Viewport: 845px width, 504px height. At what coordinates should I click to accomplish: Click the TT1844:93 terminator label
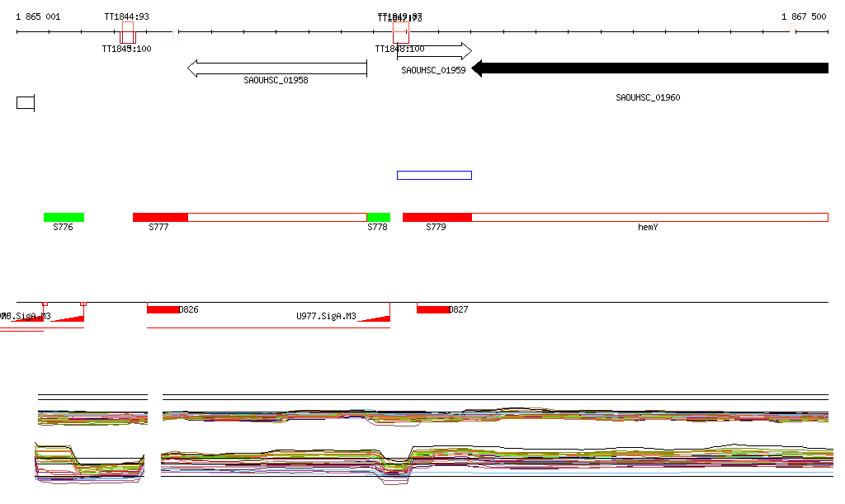pyautogui.click(x=126, y=16)
